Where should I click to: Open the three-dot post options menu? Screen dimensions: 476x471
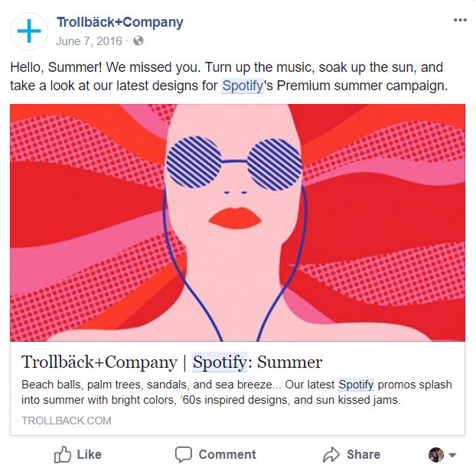click(460, 20)
